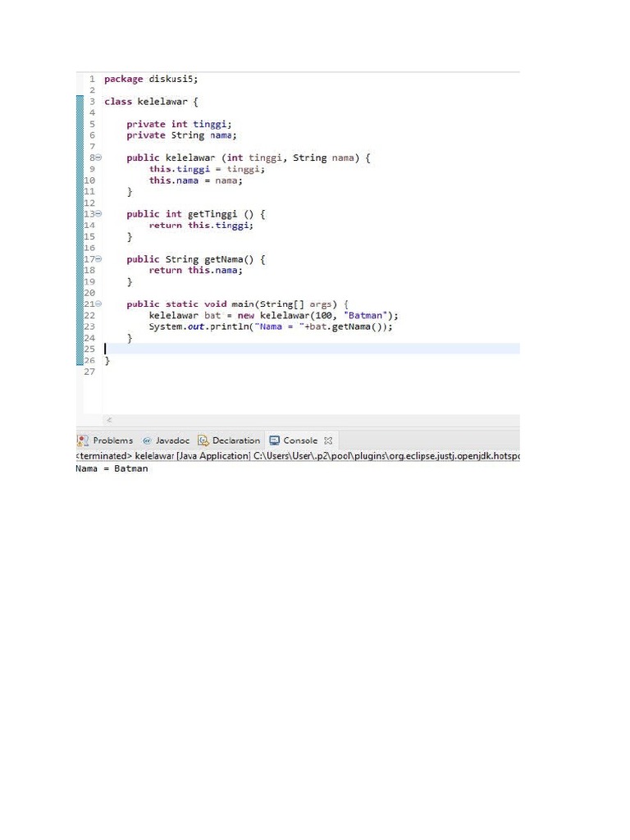
Task: Close the Console view via X icon
Action: click(328, 441)
